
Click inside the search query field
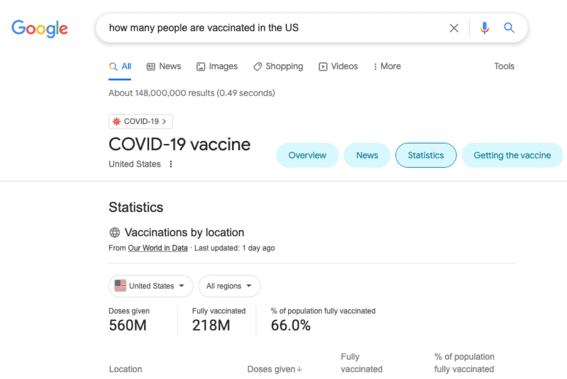(275, 28)
